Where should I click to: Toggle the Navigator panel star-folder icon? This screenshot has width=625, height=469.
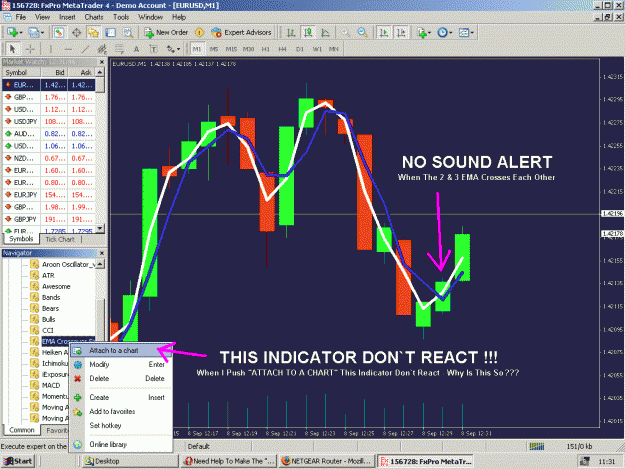pos(93,33)
